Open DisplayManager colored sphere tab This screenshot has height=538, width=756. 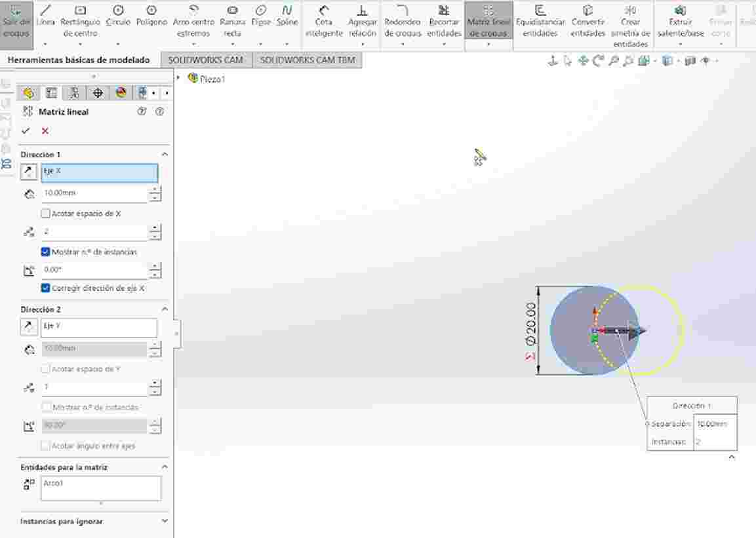121,92
